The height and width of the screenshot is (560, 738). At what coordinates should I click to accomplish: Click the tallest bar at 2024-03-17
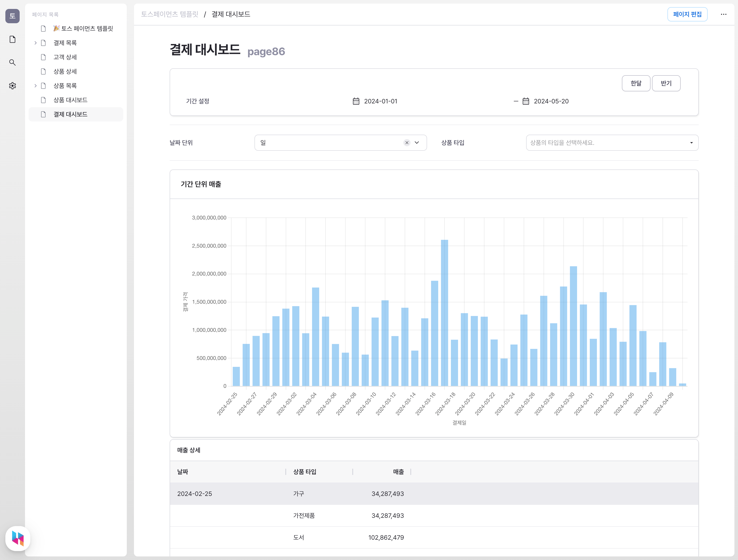tap(444, 313)
